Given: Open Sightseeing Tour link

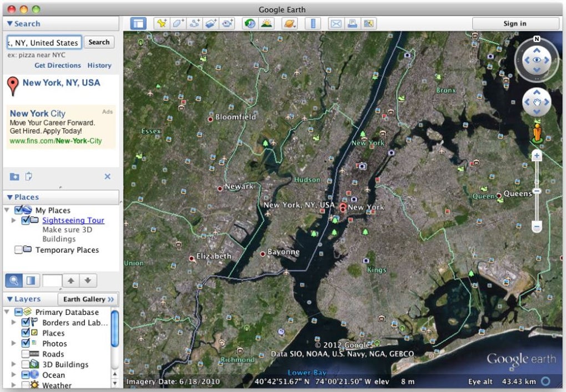Looking at the screenshot, I should [73, 220].
